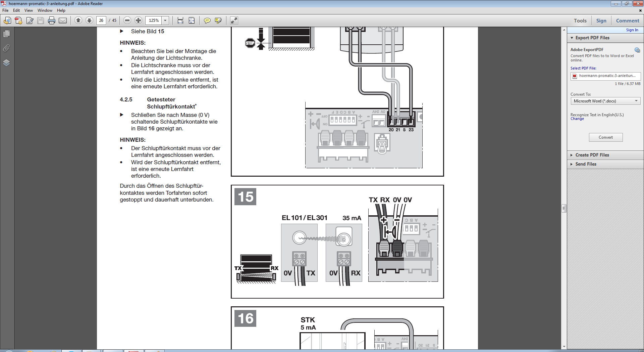Click the Open file icon in toolbar
The width and height of the screenshot is (644, 352).
tap(7, 20)
